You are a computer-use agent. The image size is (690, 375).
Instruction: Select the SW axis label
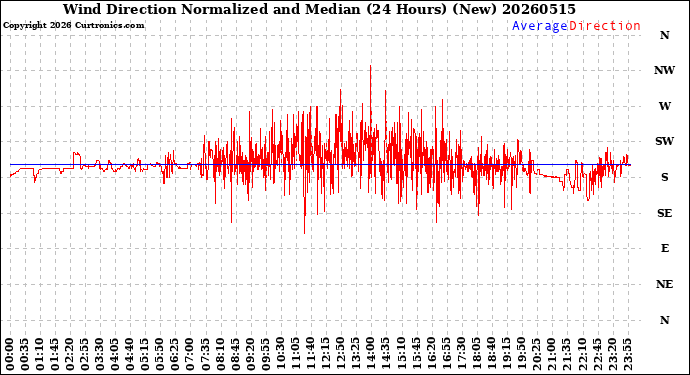point(664,141)
